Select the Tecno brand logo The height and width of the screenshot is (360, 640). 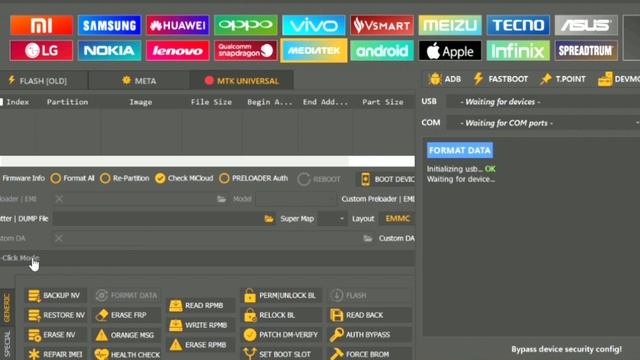click(x=518, y=25)
